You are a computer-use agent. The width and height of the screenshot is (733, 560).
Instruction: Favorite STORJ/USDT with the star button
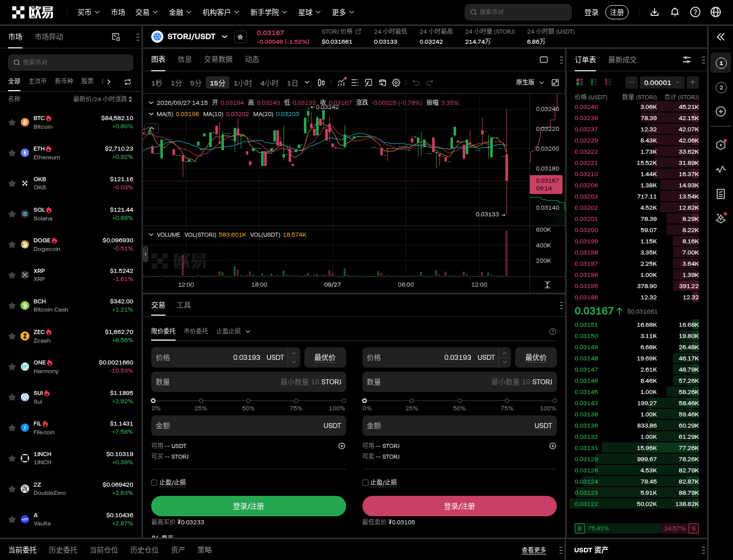240,37
